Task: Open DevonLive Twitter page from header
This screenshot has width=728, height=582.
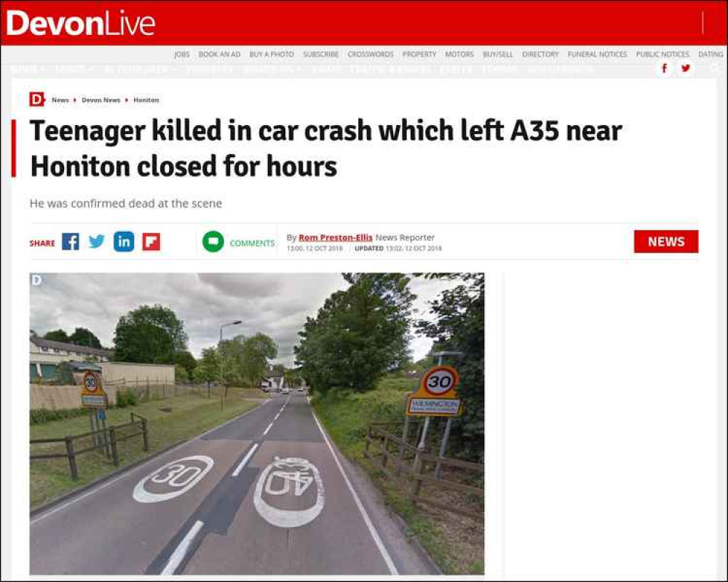Action: tap(686, 68)
